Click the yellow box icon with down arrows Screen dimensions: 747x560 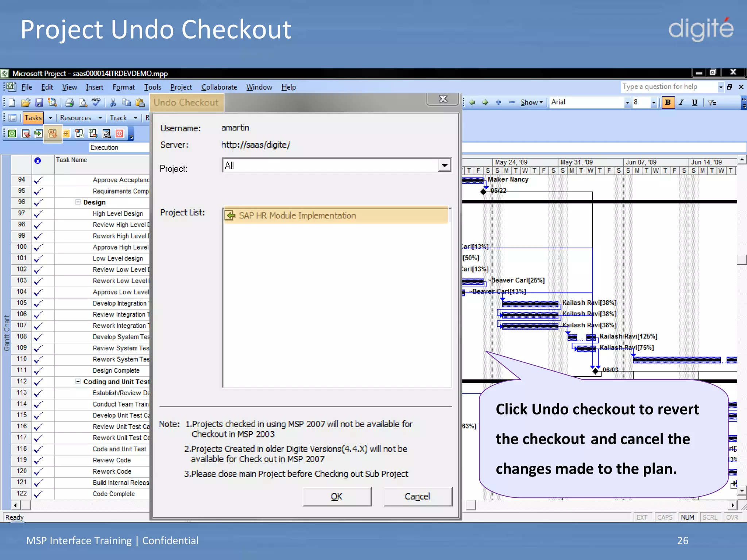66,133
